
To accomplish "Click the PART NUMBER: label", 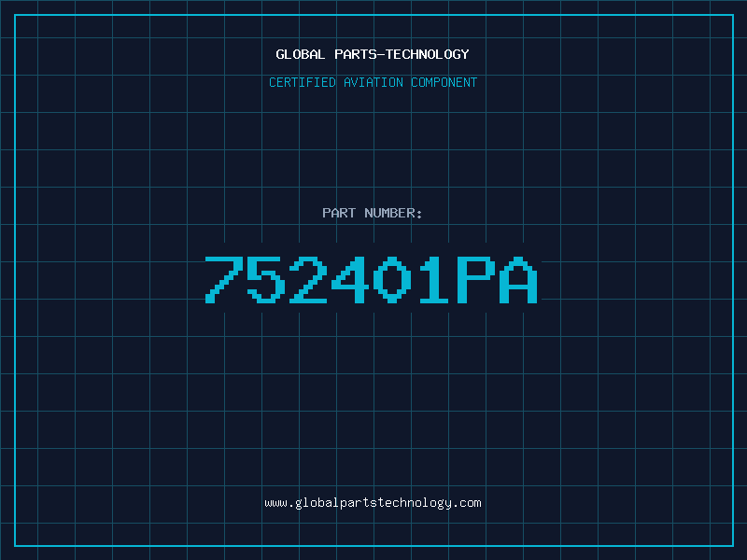I will tap(372, 213).
